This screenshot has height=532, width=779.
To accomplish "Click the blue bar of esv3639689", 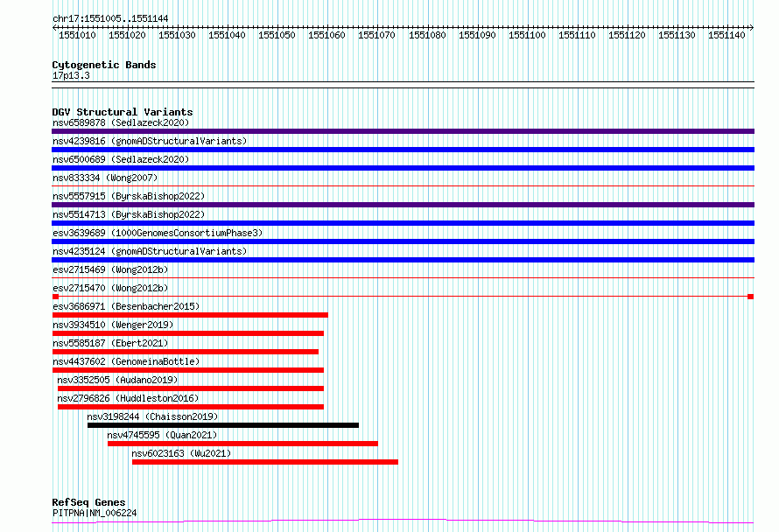I will [403, 241].
